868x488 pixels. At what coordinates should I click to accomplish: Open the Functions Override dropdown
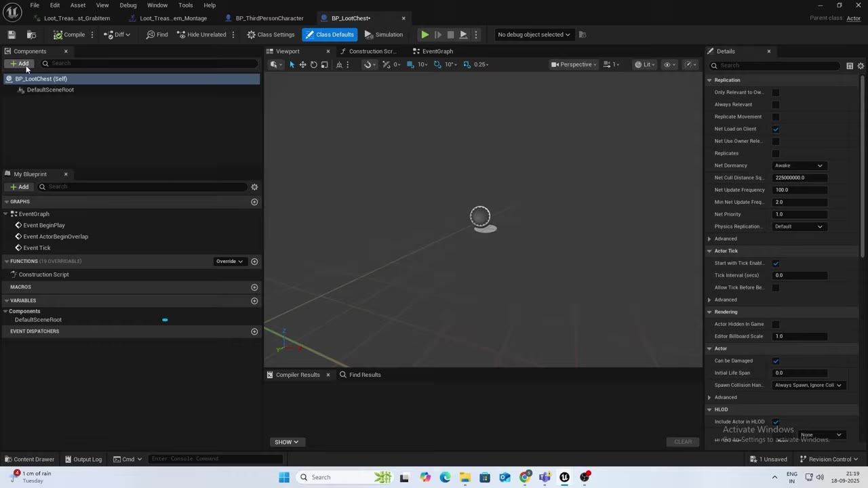[x=229, y=262]
